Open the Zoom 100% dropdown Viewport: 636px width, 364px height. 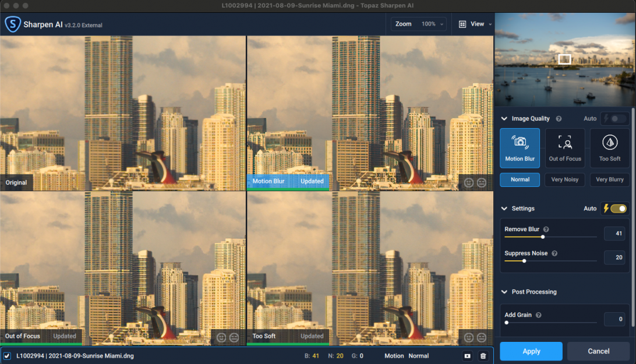(419, 24)
